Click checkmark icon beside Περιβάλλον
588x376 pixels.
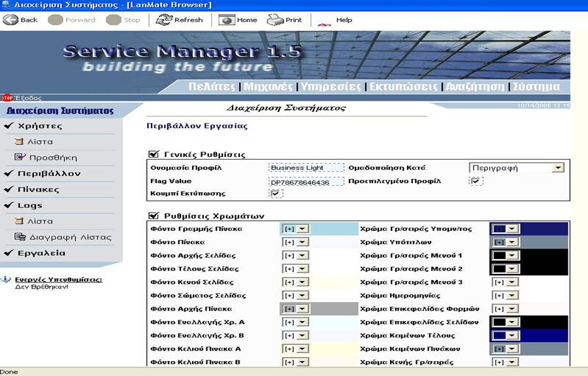click(8, 173)
